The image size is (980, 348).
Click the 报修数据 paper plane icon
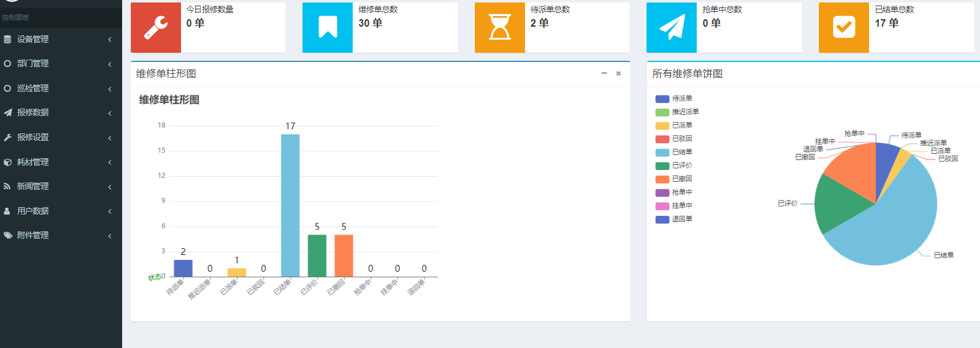tap(7, 112)
